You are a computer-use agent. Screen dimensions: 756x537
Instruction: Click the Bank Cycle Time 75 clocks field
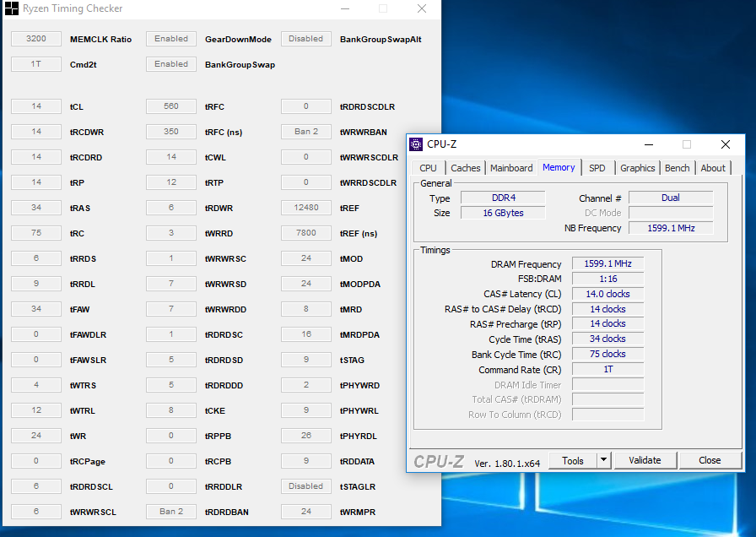pyautogui.click(x=607, y=354)
